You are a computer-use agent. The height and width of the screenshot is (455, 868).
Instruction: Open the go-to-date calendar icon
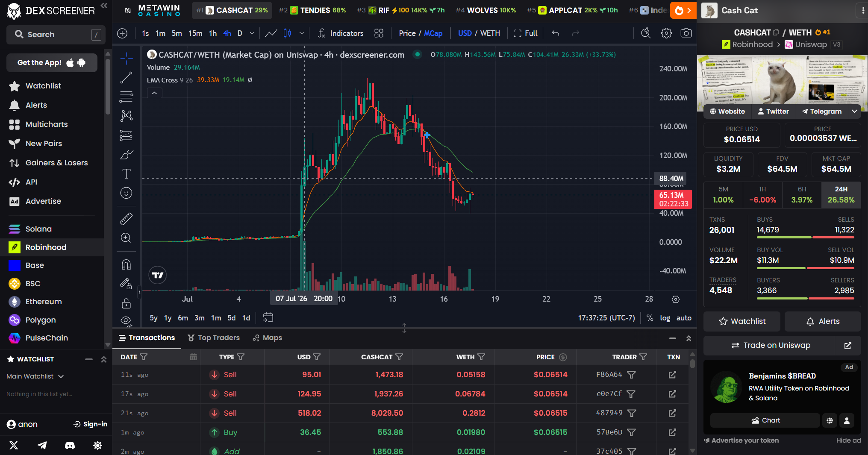[268, 317]
